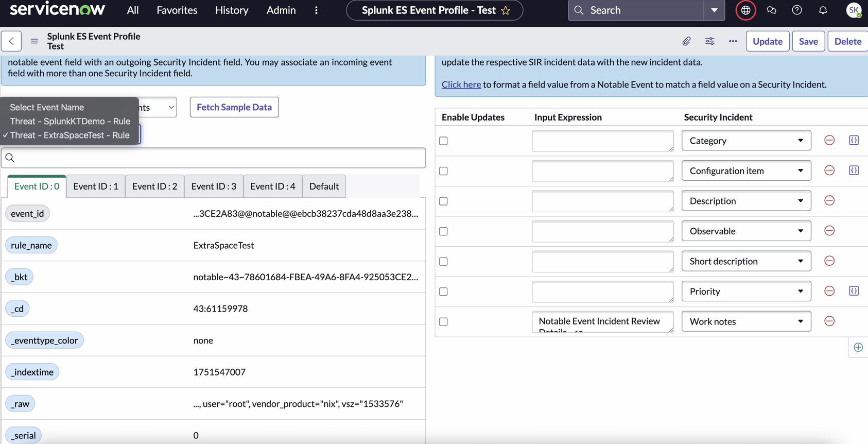Switch to the Default tab
This screenshot has height=444, width=868.
point(324,186)
